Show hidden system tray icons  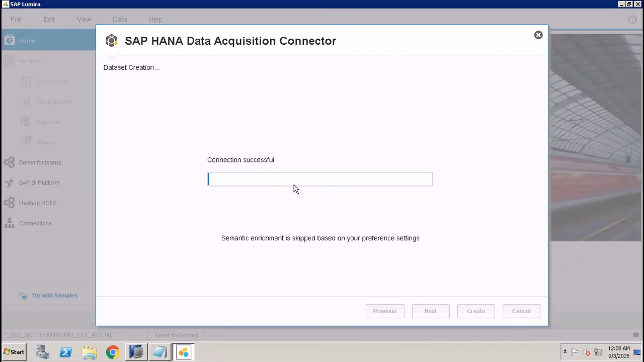coord(565,352)
